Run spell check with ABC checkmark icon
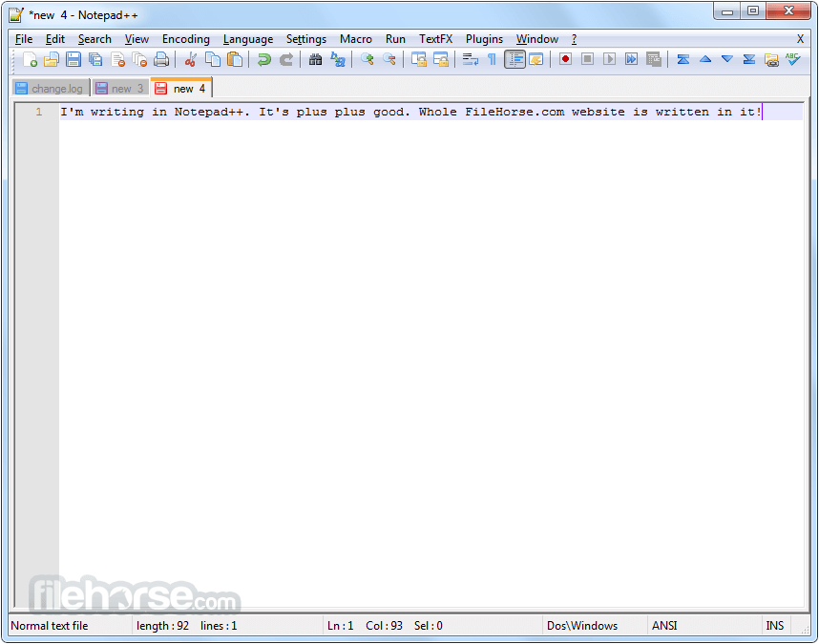 pos(793,59)
